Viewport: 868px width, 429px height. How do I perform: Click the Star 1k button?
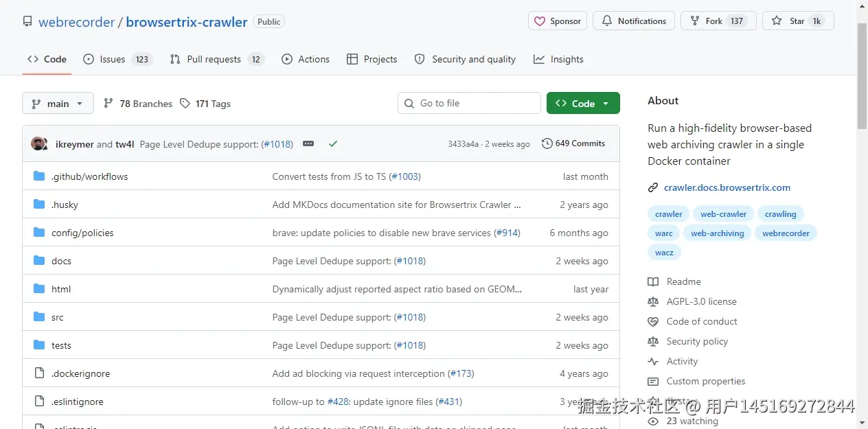coord(798,21)
